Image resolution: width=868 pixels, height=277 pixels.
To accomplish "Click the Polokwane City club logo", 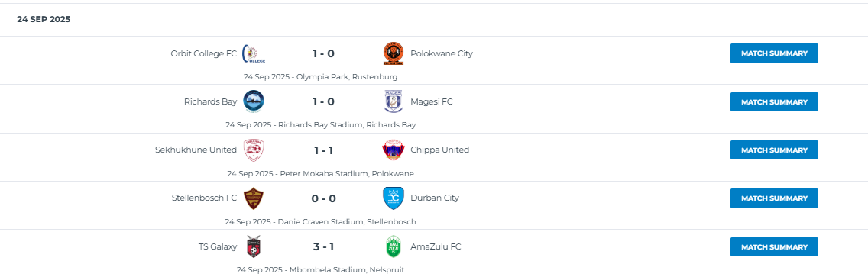I will click(393, 53).
